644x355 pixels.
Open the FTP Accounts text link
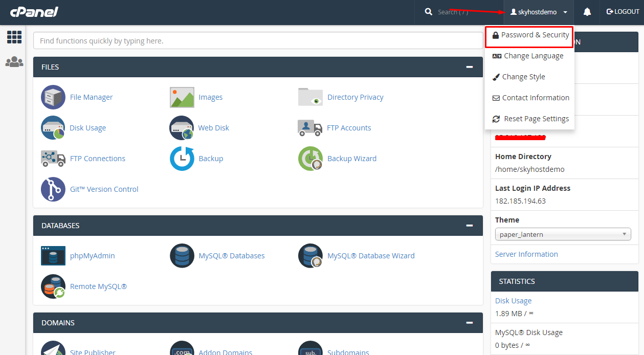tap(349, 128)
